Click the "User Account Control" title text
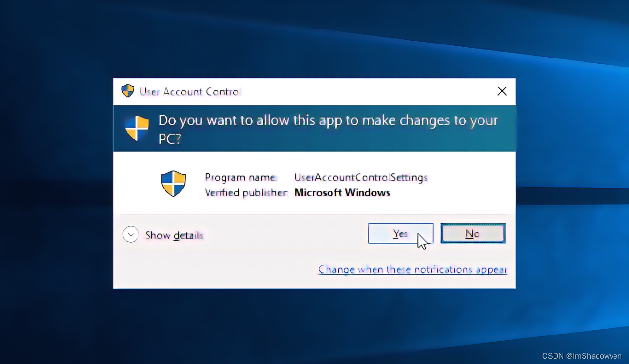 190,91
